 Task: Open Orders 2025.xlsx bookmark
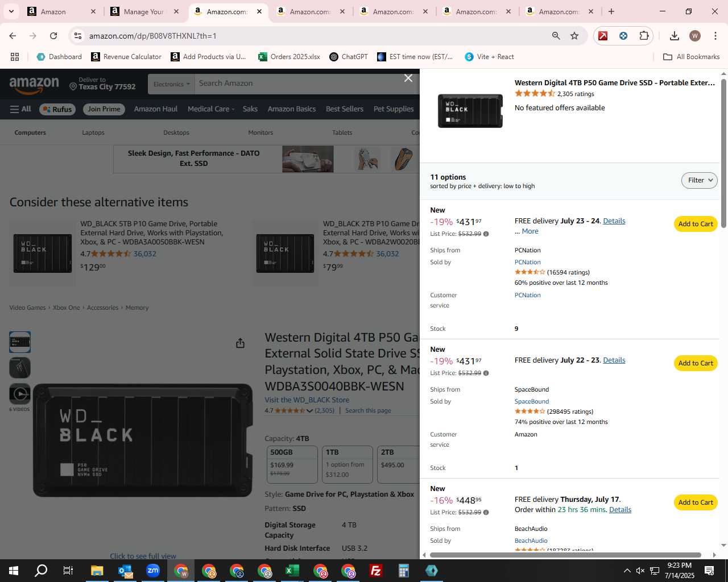tap(289, 57)
